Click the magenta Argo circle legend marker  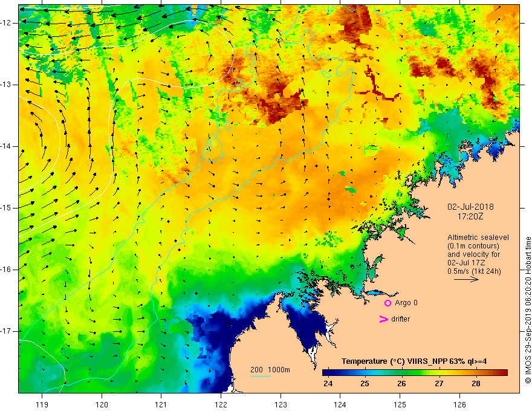[x=388, y=303]
